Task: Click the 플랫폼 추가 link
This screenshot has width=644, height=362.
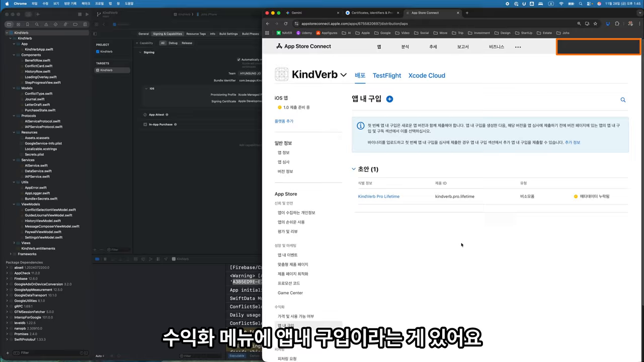Action: [284, 121]
